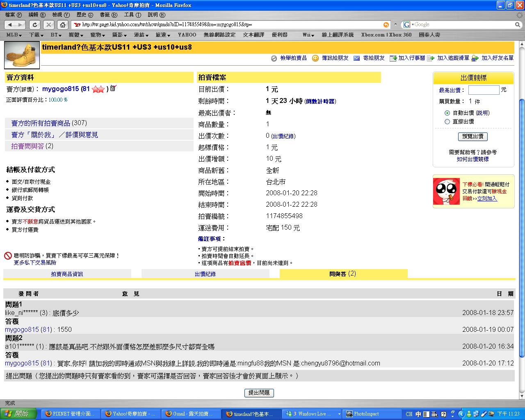
Task: Open the 寵物 bookmark folder
Action: [98, 35]
